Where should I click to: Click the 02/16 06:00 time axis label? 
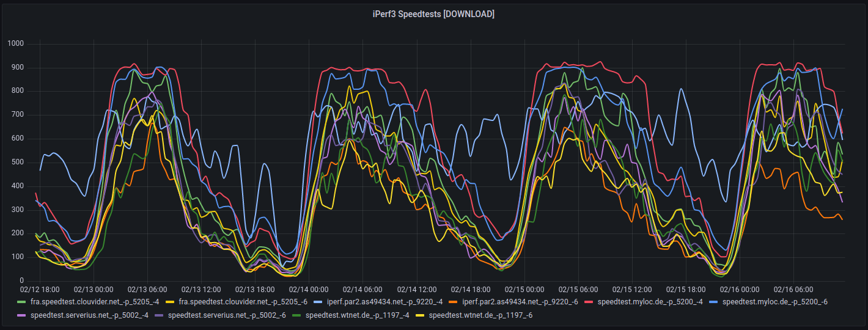[793, 289]
